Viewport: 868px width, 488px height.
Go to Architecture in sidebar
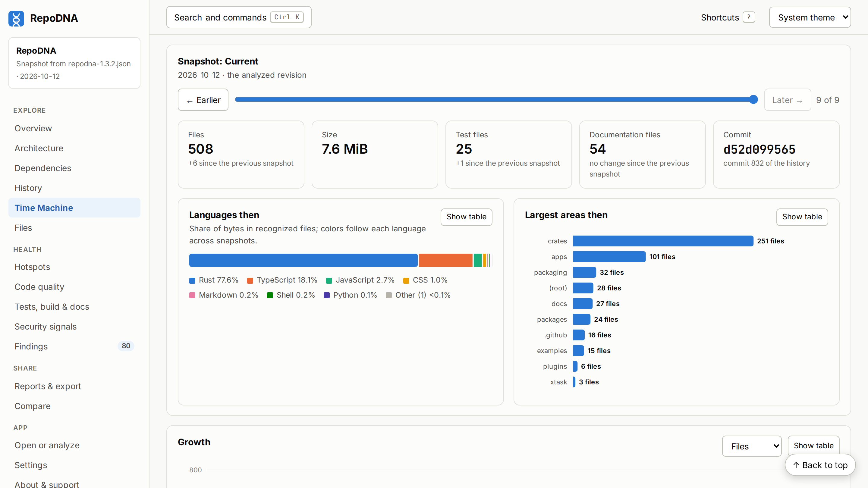click(74, 148)
